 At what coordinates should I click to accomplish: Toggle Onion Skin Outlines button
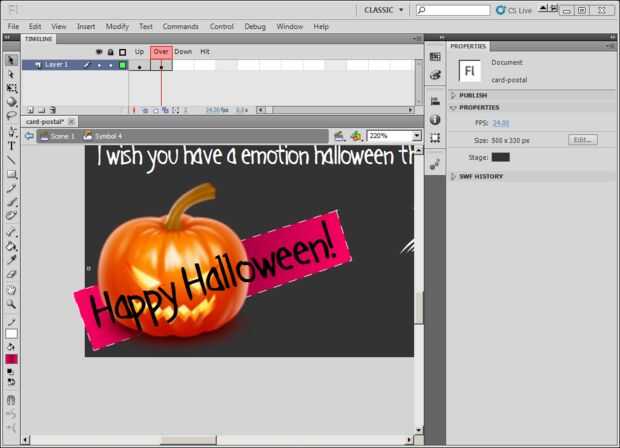coord(155,110)
